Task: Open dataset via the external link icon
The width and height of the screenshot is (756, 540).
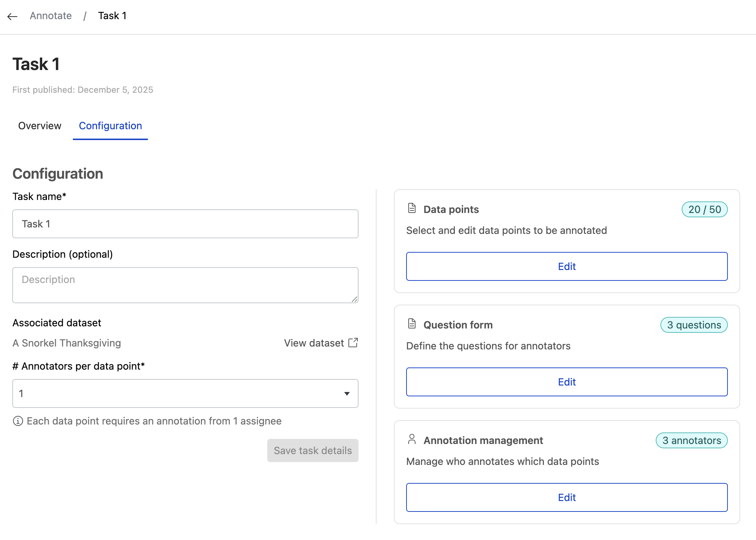Action: [353, 343]
